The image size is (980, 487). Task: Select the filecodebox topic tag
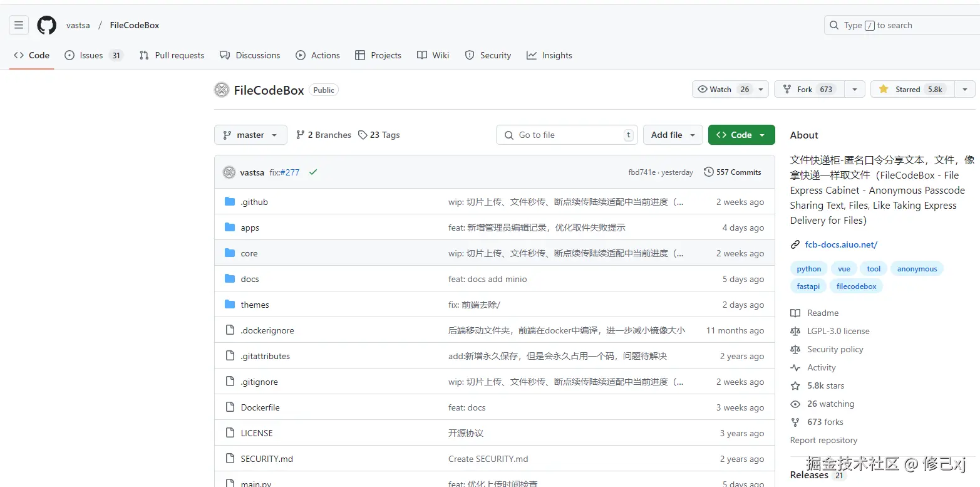[856, 286]
